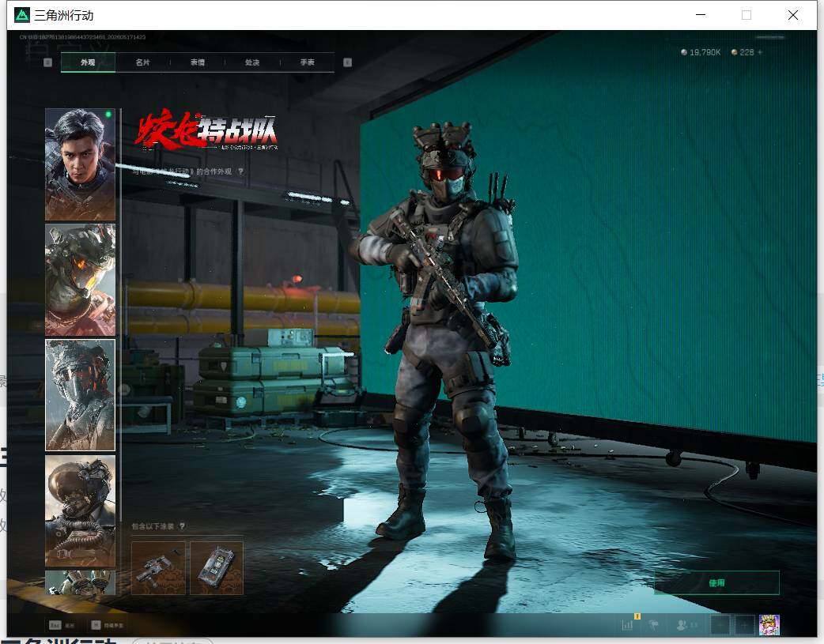The image size is (824, 644).
Task: Click the green 使用 button
Action: [716, 582]
